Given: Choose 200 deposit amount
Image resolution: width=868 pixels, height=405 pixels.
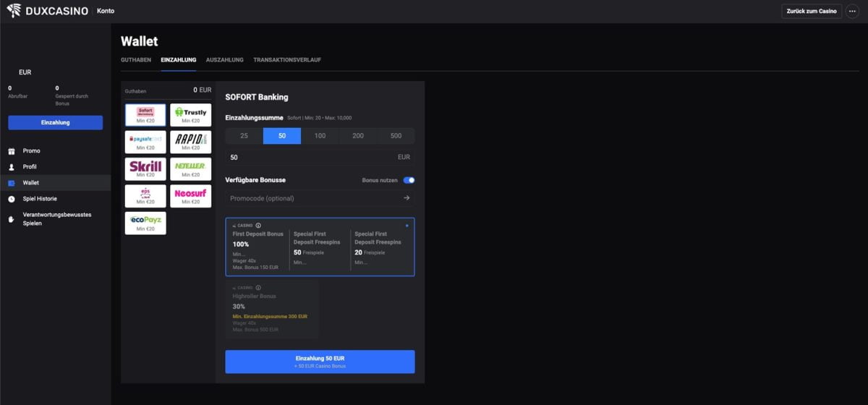Looking at the screenshot, I should pyautogui.click(x=358, y=136).
